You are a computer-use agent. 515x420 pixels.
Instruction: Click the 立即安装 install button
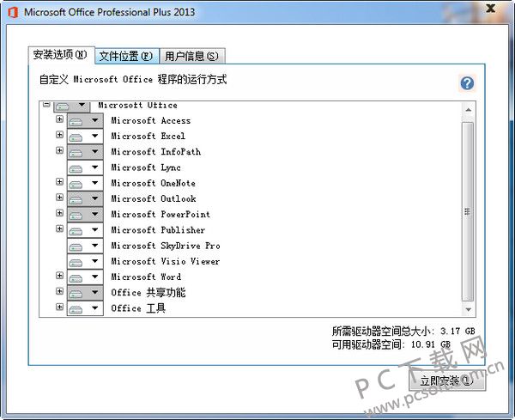pos(445,380)
